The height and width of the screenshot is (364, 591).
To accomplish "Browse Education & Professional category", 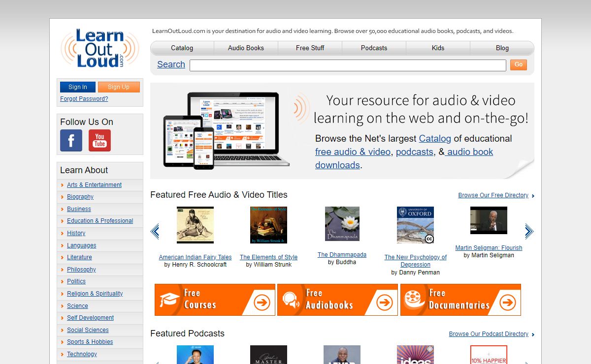I will coord(100,221).
